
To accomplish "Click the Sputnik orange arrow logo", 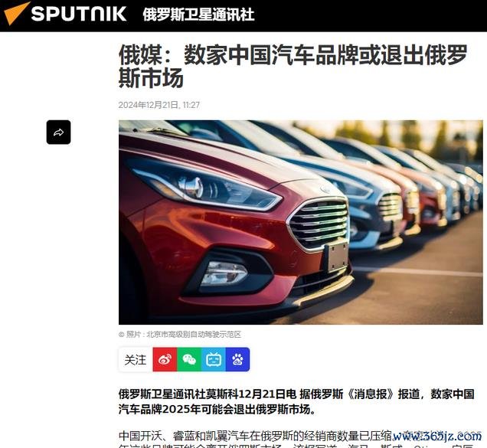I will [16, 13].
